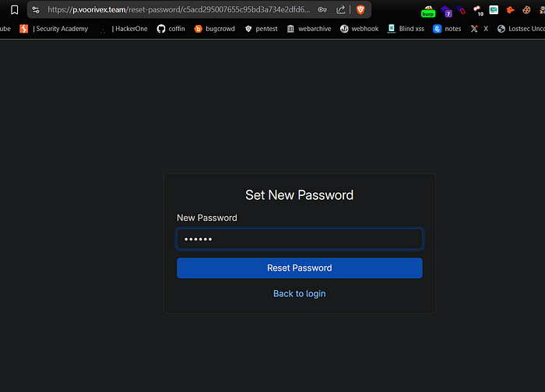This screenshot has height=392, width=545.
Task: Click the share page icon
Action: tap(341, 10)
